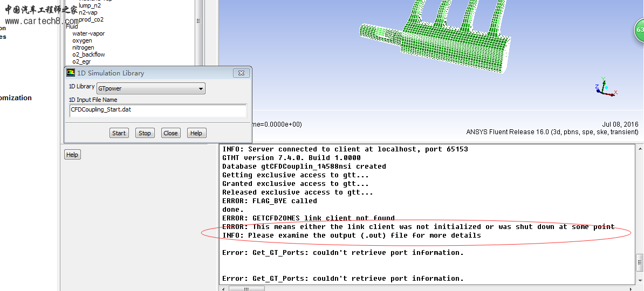Click the 'GTMT version 7.4.0' console line

pos(291,157)
